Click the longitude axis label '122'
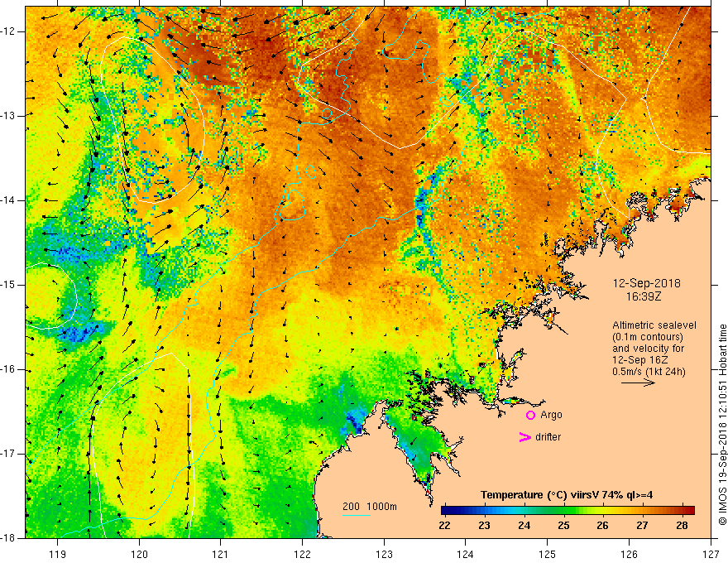Viewport: 728px width, 563px height. point(302,554)
